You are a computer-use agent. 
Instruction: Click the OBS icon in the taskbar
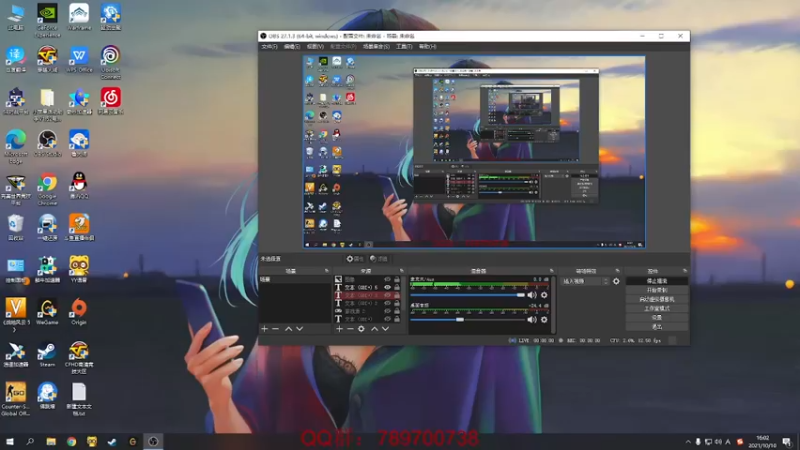click(153, 441)
